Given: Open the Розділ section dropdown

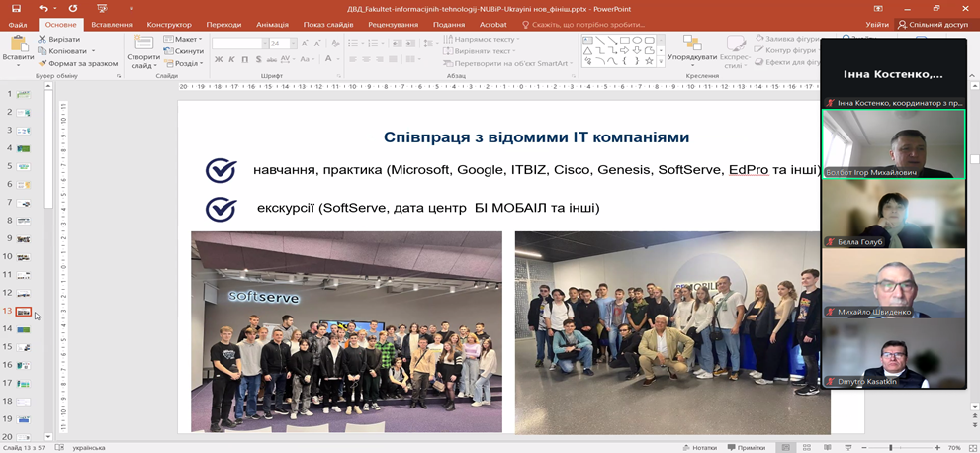Looking at the screenshot, I should tap(184, 63).
